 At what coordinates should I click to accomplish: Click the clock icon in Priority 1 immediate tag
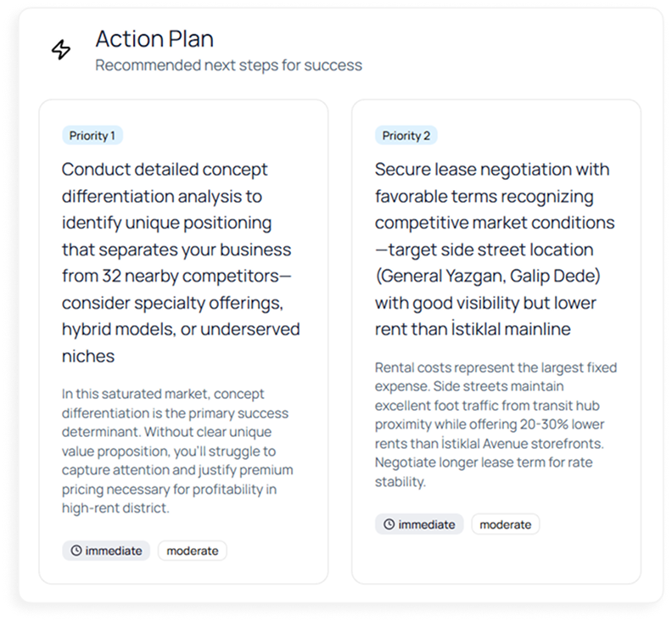[76, 551]
